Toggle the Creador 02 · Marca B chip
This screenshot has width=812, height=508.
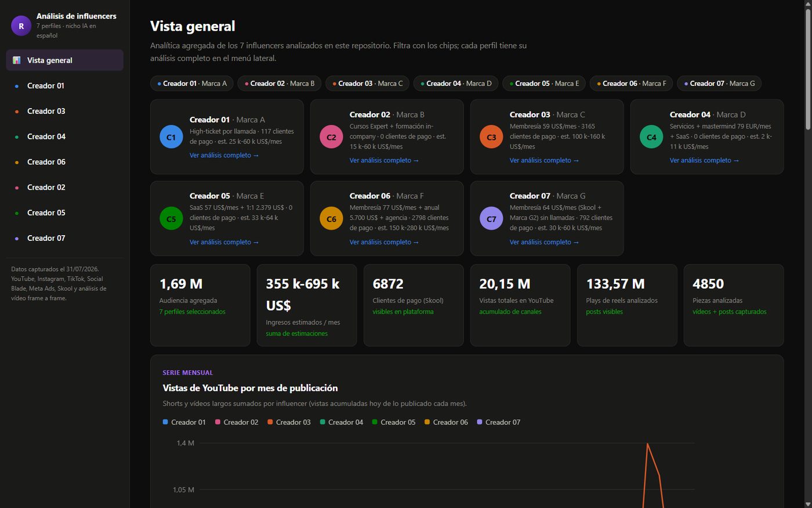(x=280, y=84)
